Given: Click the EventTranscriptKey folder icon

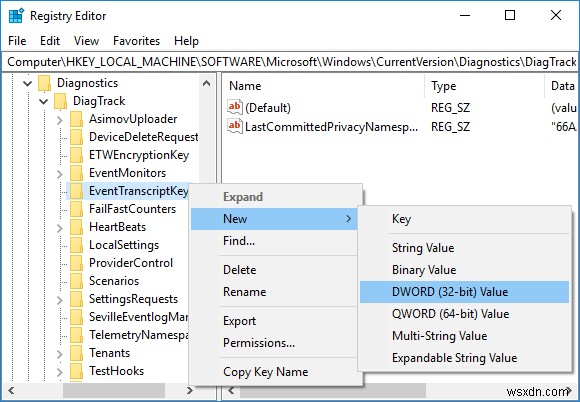Looking at the screenshot, I should (77, 192).
